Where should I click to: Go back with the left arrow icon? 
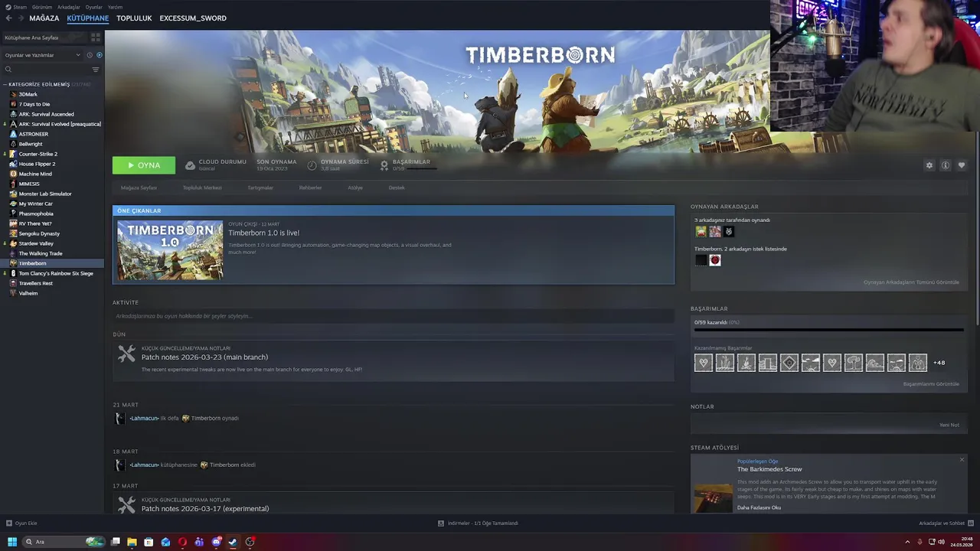[9, 18]
